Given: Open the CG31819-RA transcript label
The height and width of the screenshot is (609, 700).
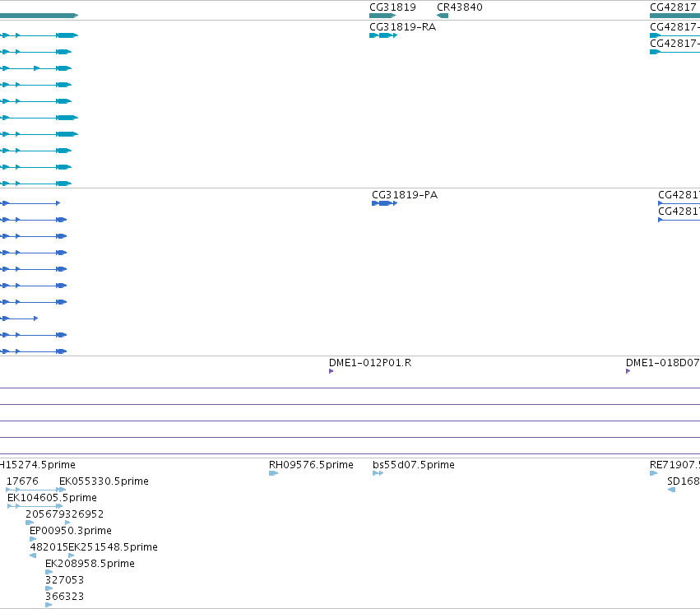Looking at the screenshot, I should [x=403, y=27].
